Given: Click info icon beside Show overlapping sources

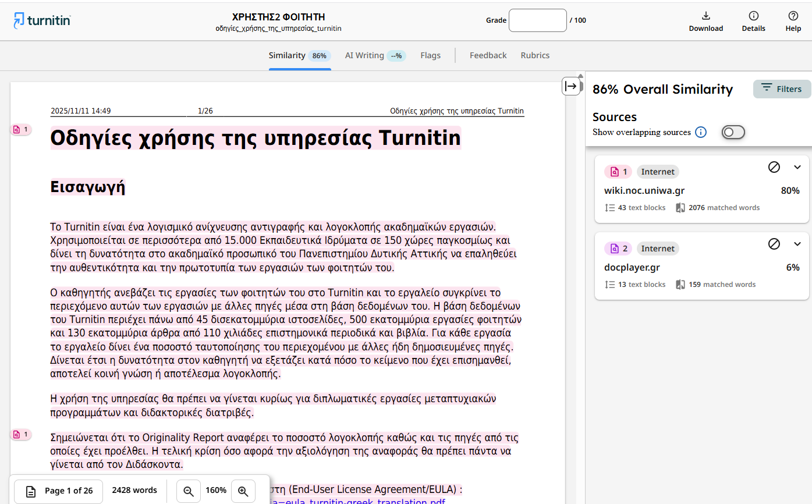Looking at the screenshot, I should [x=701, y=132].
